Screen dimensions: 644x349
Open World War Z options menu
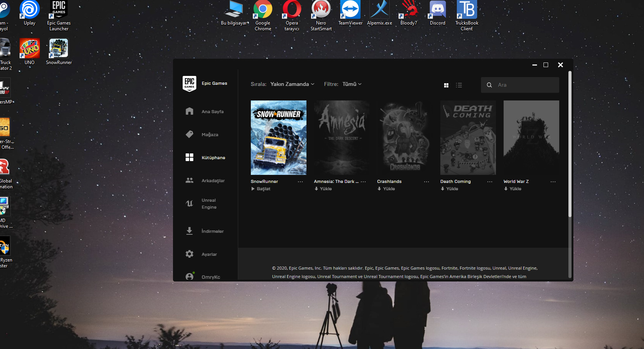pos(553,182)
